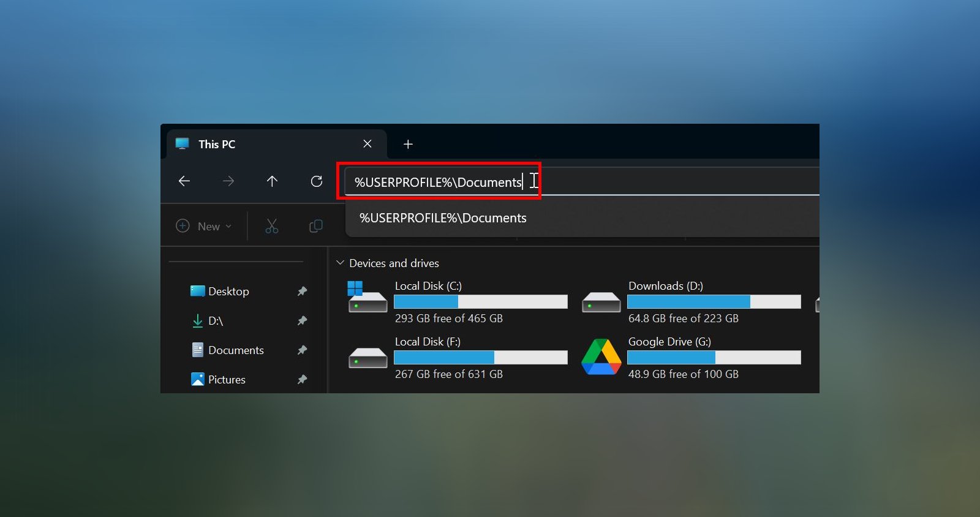Click the Cut scissors icon
The width and height of the screenshot is (980, 517).
coord(272,226)
